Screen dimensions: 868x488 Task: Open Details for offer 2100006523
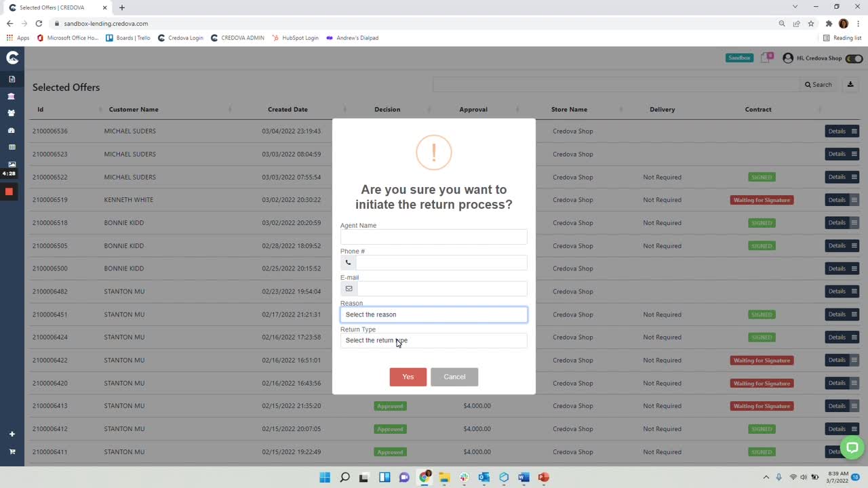pos(837,154)
